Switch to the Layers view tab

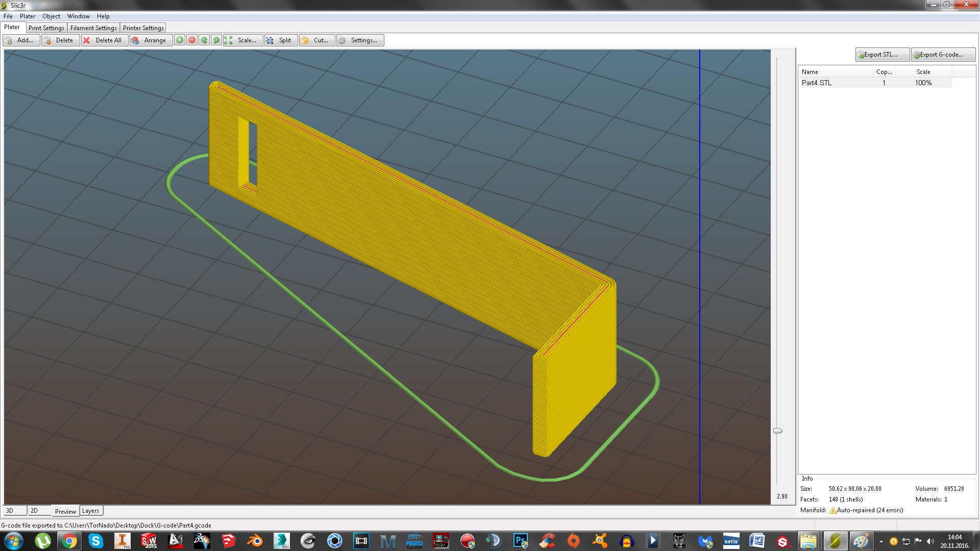[90, 511]
